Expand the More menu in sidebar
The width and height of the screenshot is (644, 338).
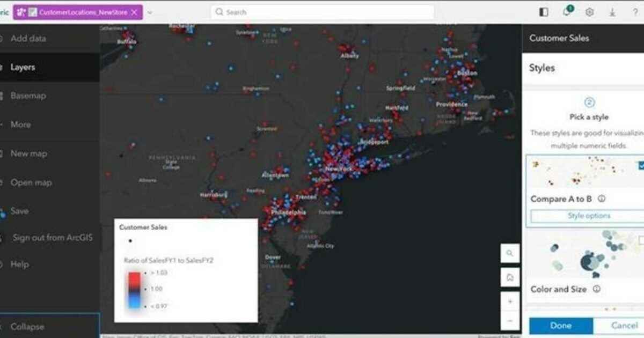(20, 124)
